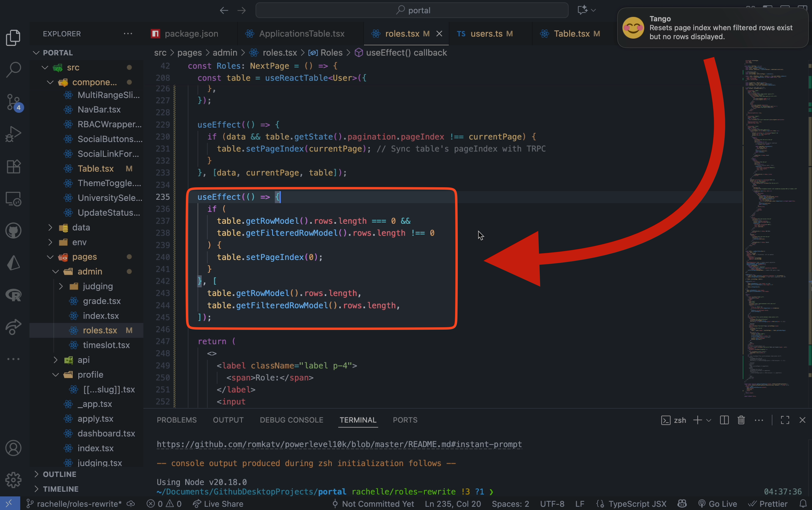
Task: Click the Prettier status bar item
Action: (768, 504)
